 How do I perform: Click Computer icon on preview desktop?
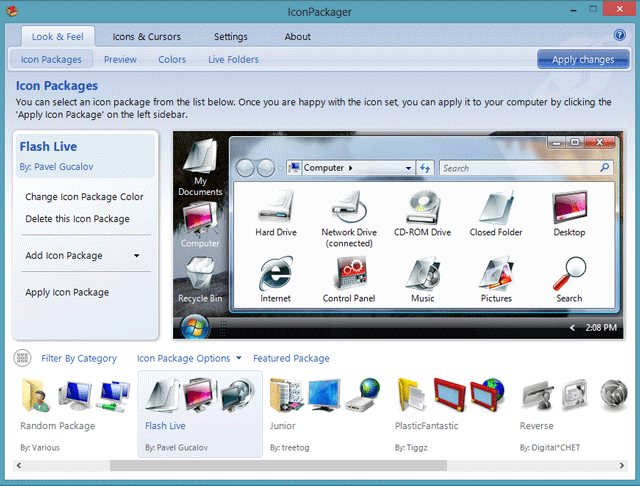pyautogui.click(x=200, y=219)
